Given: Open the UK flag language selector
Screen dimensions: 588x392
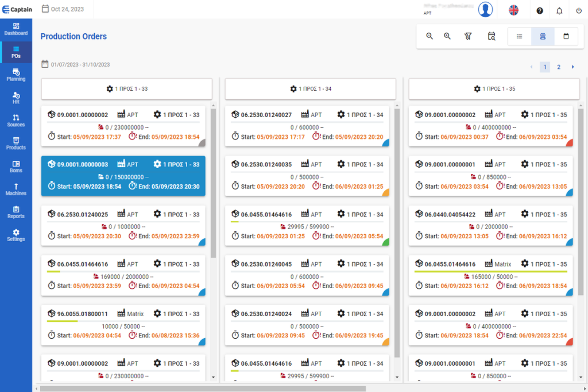Looking at the screenshot, I should pyautogui.click(x=513, y=10).
